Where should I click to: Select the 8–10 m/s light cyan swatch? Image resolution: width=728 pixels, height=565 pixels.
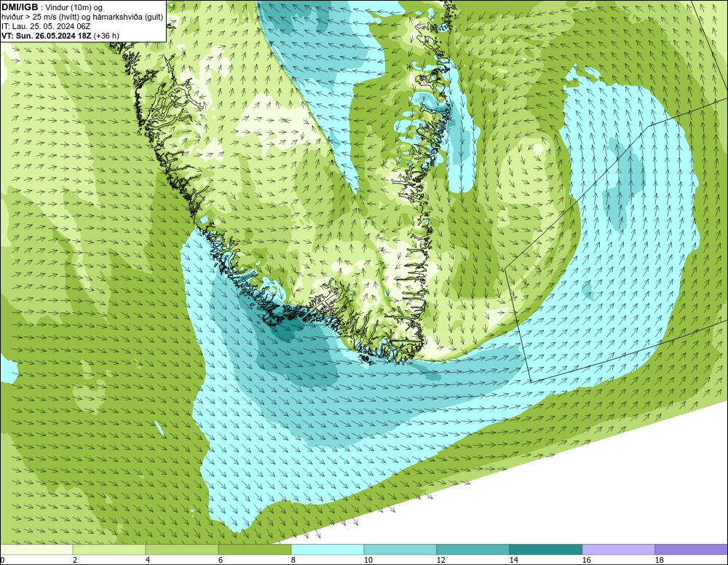point(328,550)
